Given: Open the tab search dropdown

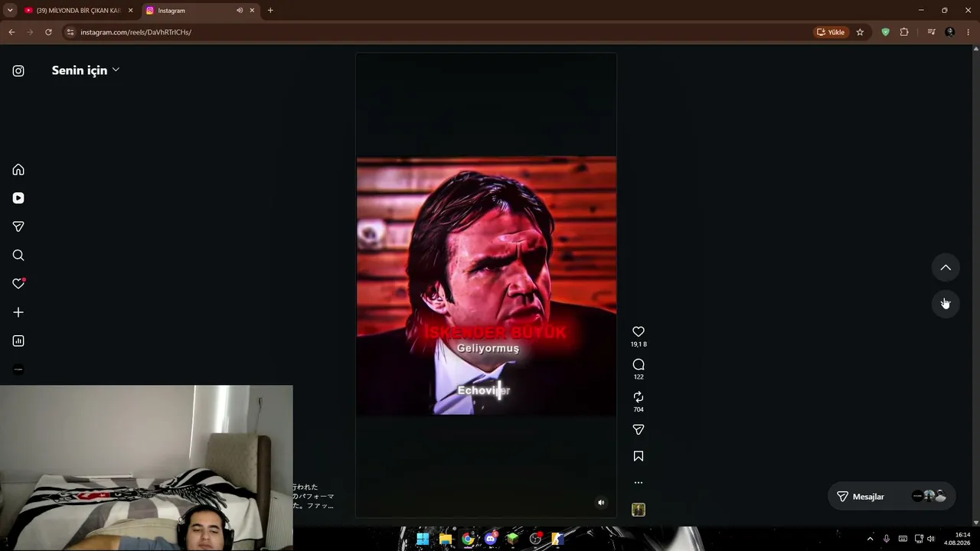Looking at the screenshot, I should [x=10, y=11].
